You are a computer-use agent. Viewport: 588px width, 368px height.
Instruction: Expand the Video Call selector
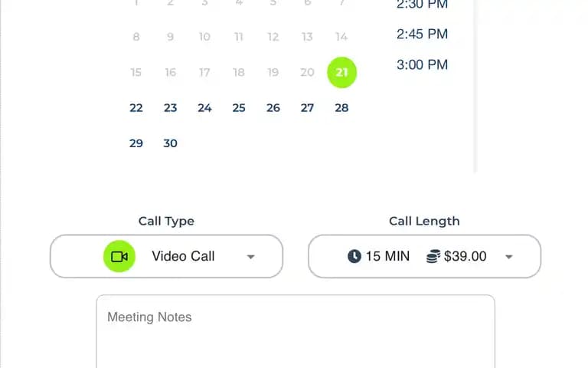[166, 257]
